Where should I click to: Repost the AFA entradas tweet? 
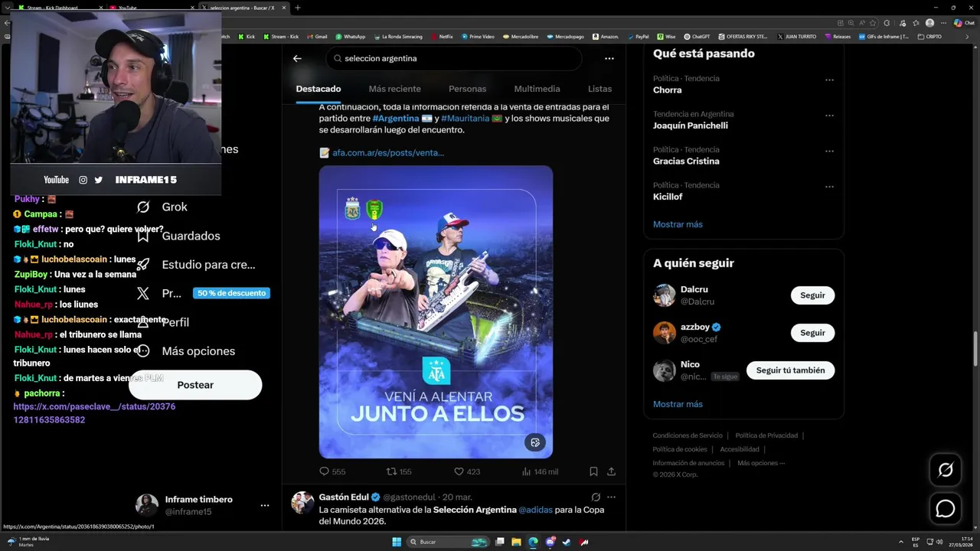tap(398, 471)
